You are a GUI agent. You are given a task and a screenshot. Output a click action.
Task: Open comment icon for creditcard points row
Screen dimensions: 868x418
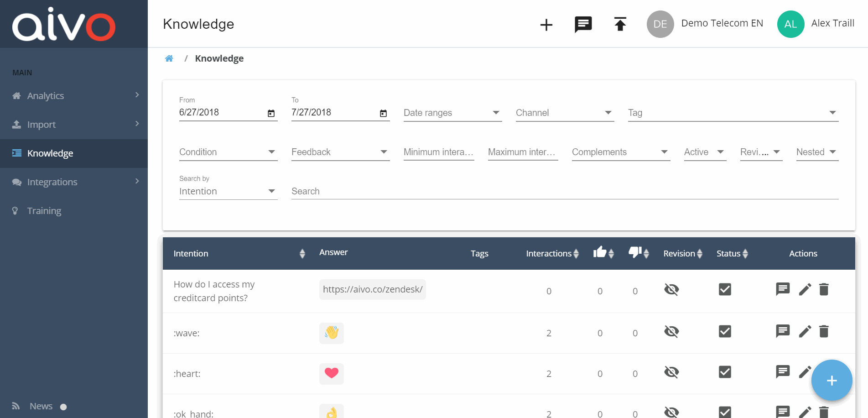point(783,289)
